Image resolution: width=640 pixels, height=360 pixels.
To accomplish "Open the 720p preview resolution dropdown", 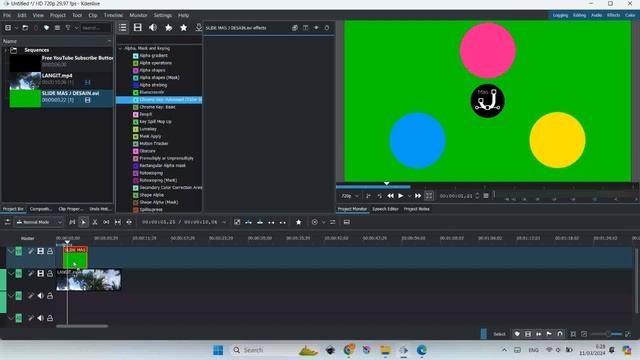I will tap(350, 196).
